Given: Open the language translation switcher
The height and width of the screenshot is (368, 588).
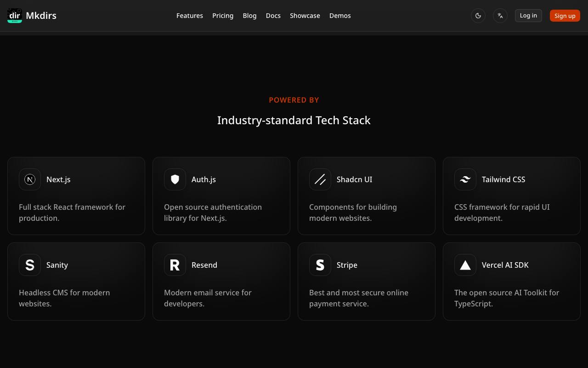Looking at the screenshot, I should [x=500, y=16].
